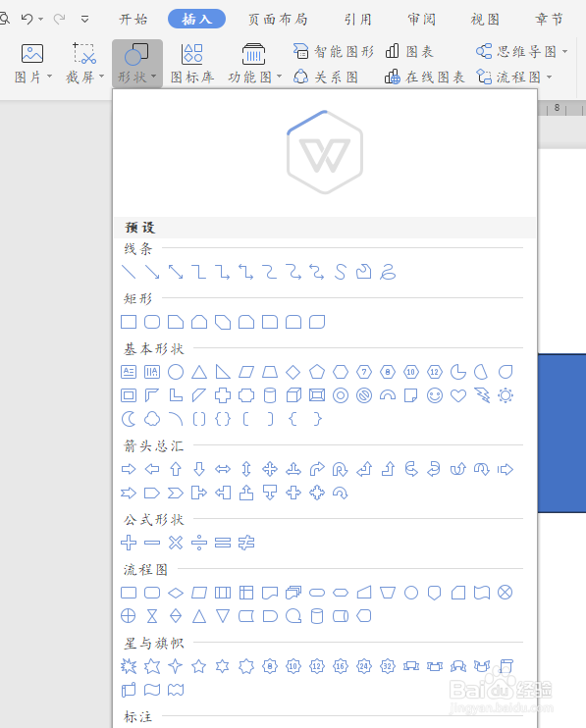Choose the curve line shape
The height and width of the screenshot is (728, 586).
pos(341,272)
